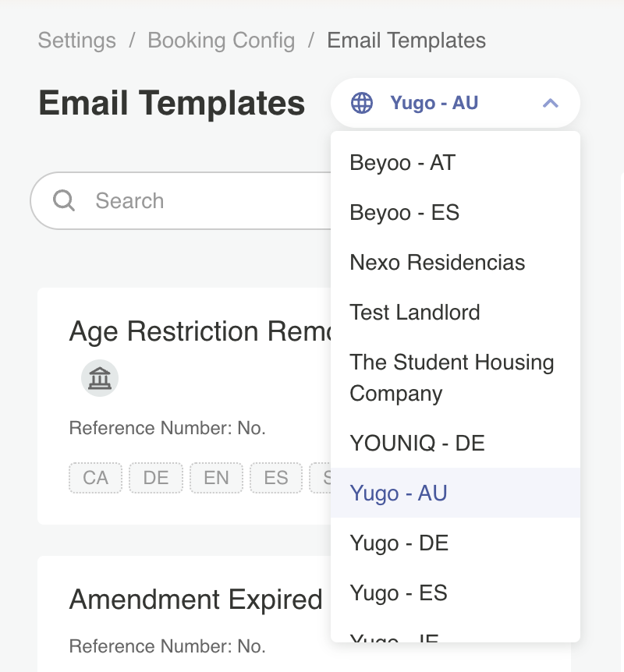This screenshot has height=672, width=624.
Task: Select Beyoo - AT from the list
Action: coord(455,163)
